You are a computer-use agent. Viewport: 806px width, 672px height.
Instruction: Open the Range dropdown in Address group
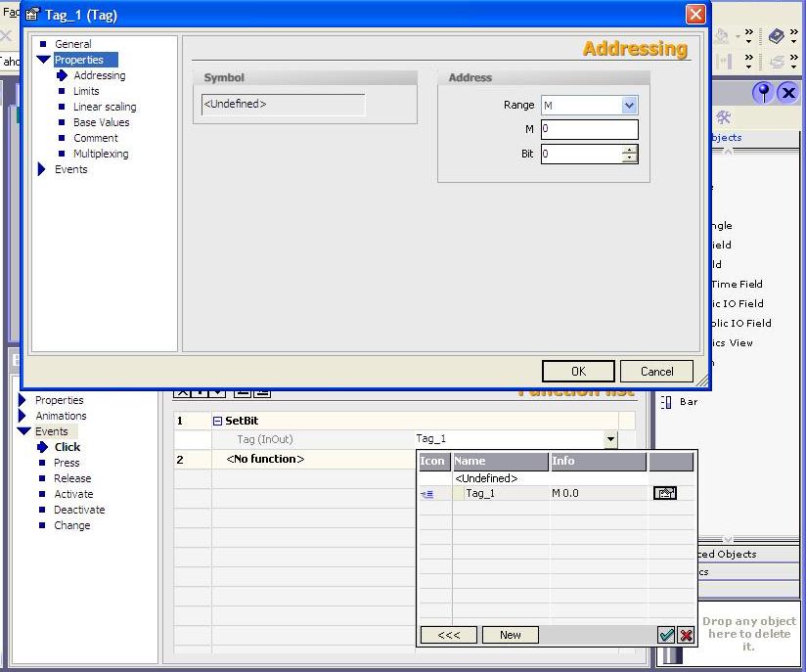629,106
